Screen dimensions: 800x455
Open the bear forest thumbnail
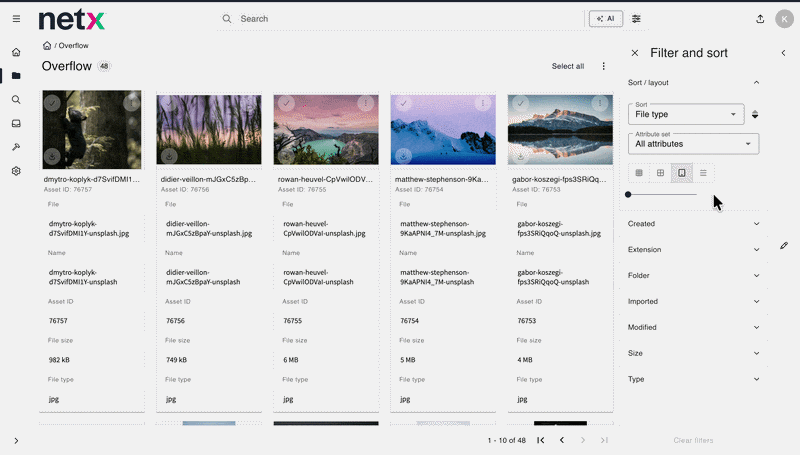[92, 130]
